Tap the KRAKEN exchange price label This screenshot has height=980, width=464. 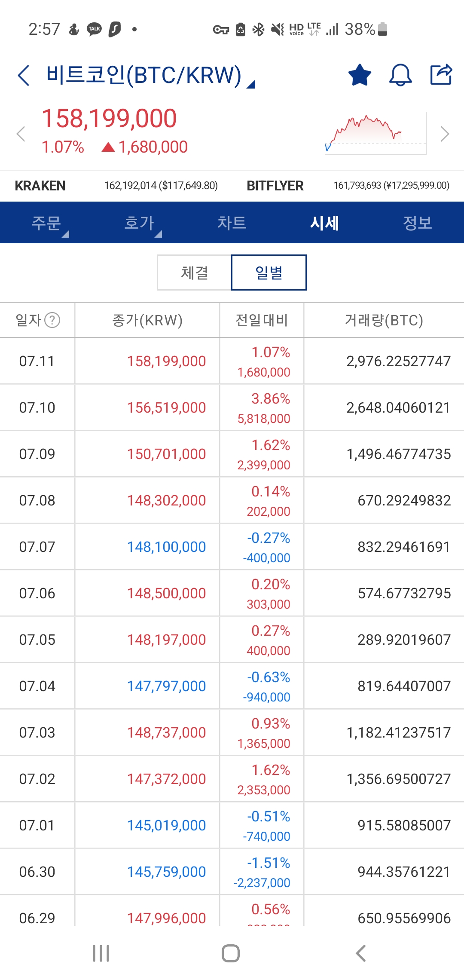click(40, 186)
